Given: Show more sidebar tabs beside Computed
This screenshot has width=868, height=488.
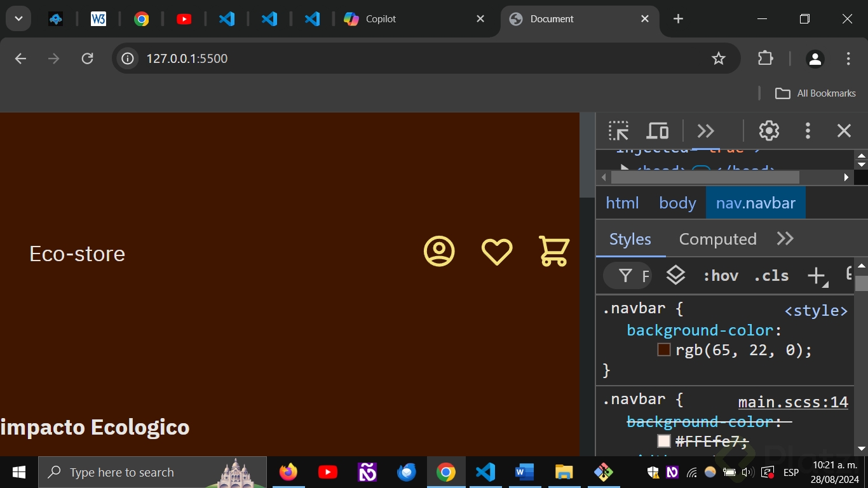Looking at the screenshot, I should (785, 238).
